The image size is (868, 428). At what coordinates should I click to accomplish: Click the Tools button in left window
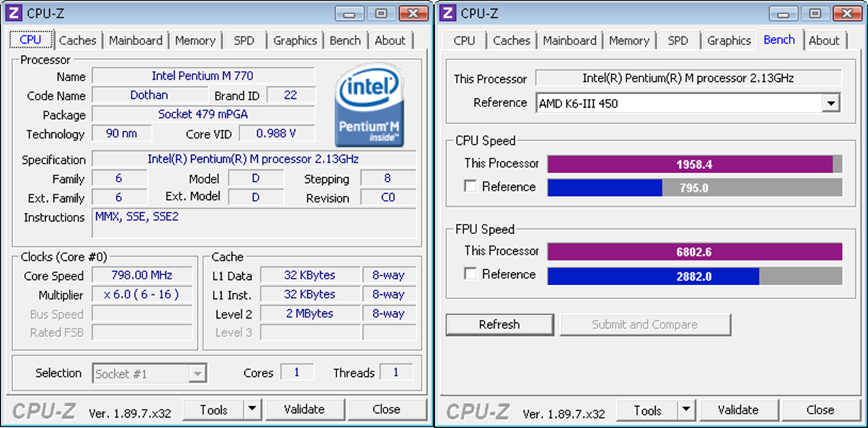pos(214,410)
